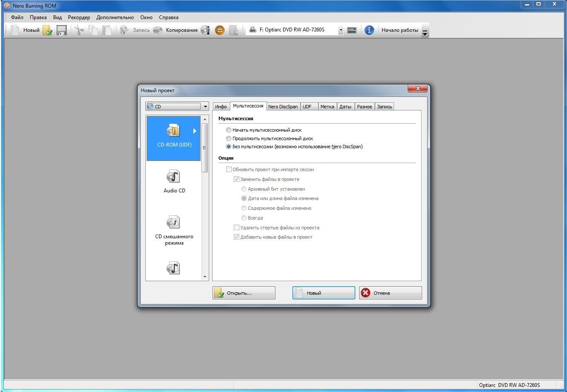The width and height of the screenshot is (567, 392).
Task: Expand toolbar overflow options after Начало работы
Action: [425, 33]
